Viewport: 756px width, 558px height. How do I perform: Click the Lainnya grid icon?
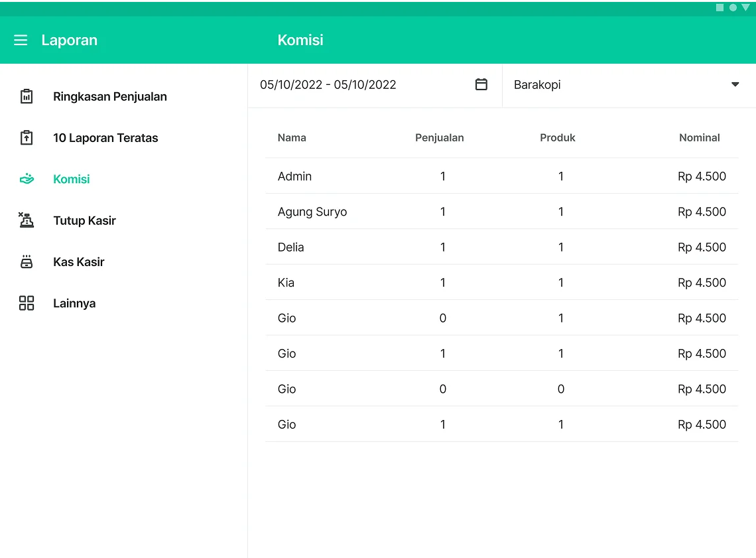coord(27,303)
